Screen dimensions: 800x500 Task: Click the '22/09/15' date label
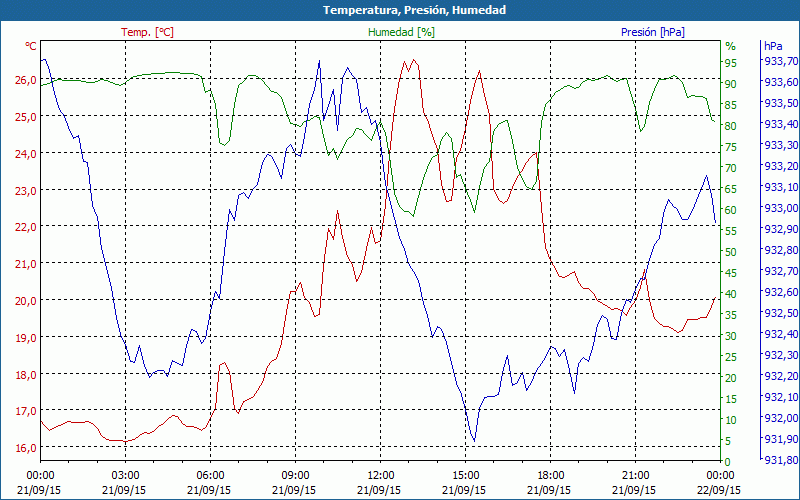pos(719,490)
